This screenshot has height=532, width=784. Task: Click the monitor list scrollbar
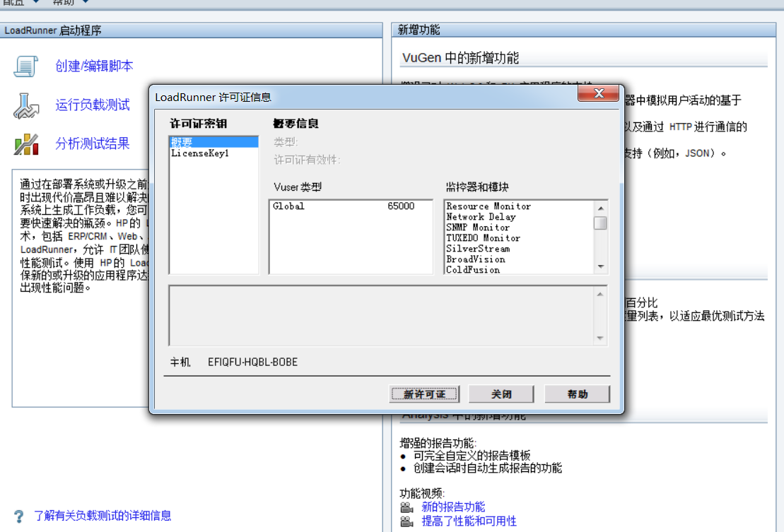point(601,223)
